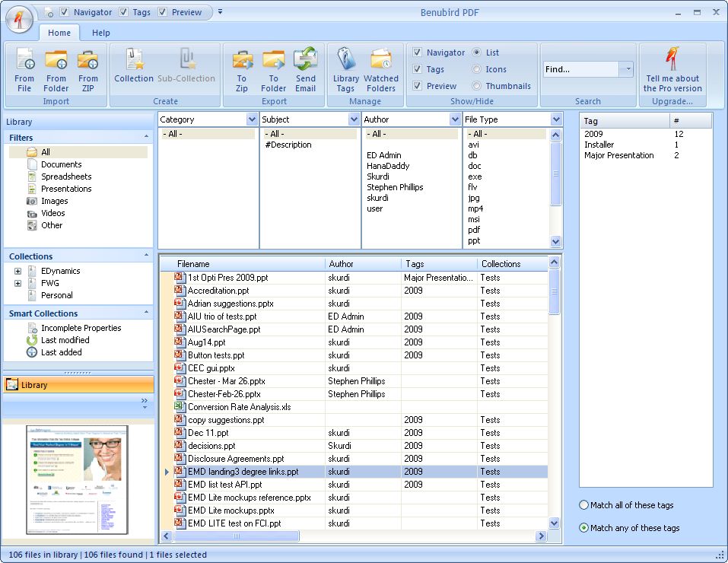Select #Description in Subject list
This screenshot has width=728, height=563.
tap(288, 145)
